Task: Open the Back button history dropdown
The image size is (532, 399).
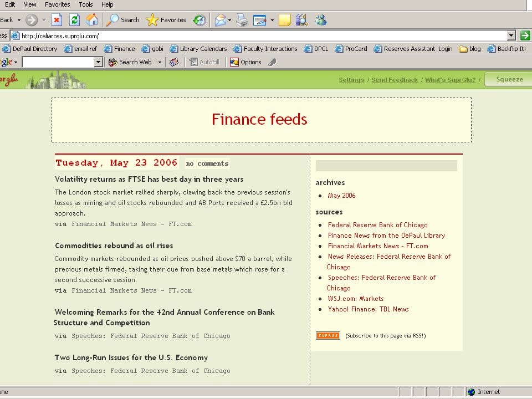Action: point(19,20)
